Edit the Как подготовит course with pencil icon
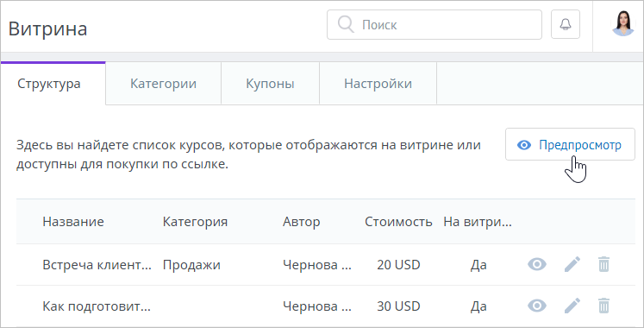 click(x=572, y=306)
